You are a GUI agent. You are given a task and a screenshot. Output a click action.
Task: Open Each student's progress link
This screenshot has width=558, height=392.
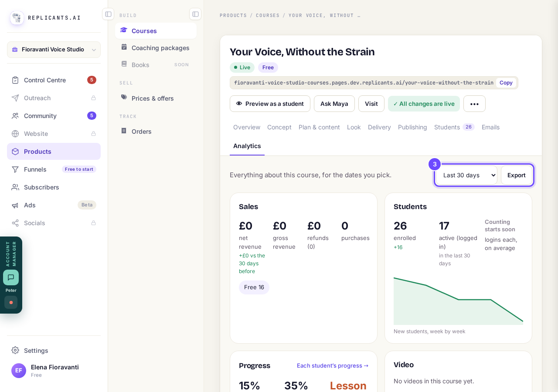pos(333,365)
